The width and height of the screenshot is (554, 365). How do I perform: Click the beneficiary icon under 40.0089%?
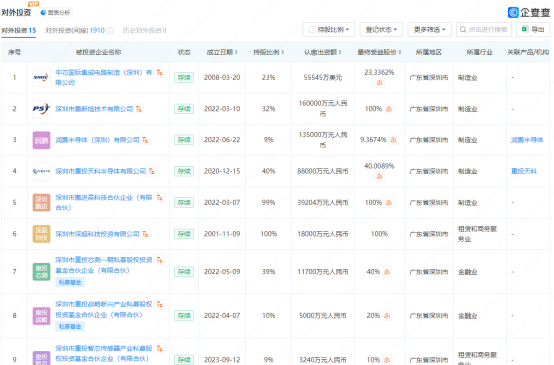click(x=379, y=176)
